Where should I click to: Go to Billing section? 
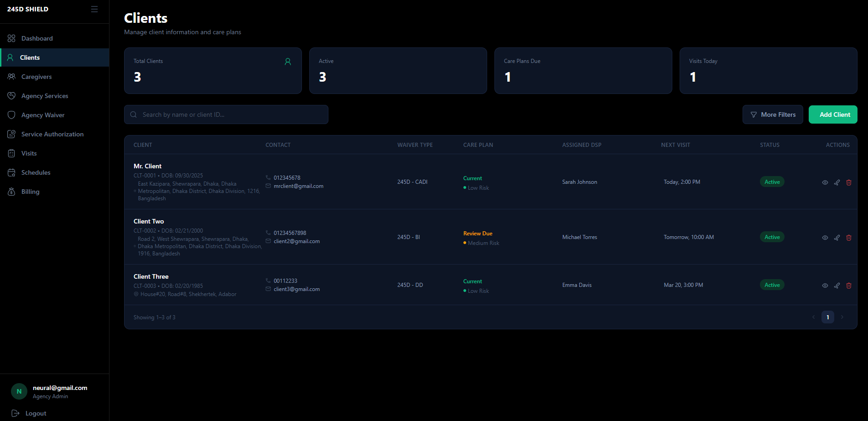pyautogui.click(x=55, y=192)
